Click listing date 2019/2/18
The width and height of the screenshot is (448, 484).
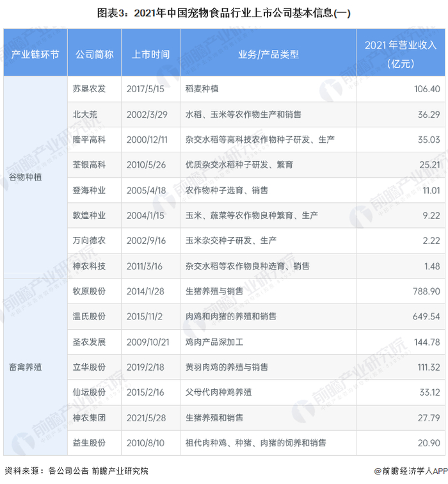tap(145, 367)
